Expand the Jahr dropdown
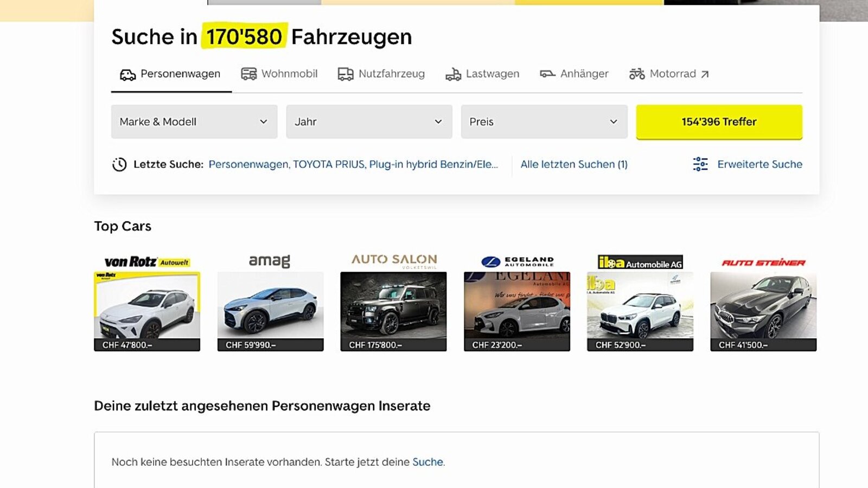This screenshot has width=868, height=488. 369,122
